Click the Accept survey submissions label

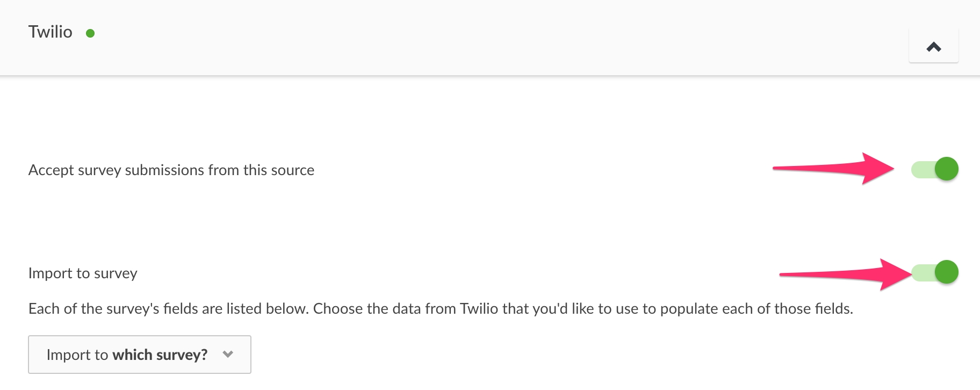tap(171, 170)
